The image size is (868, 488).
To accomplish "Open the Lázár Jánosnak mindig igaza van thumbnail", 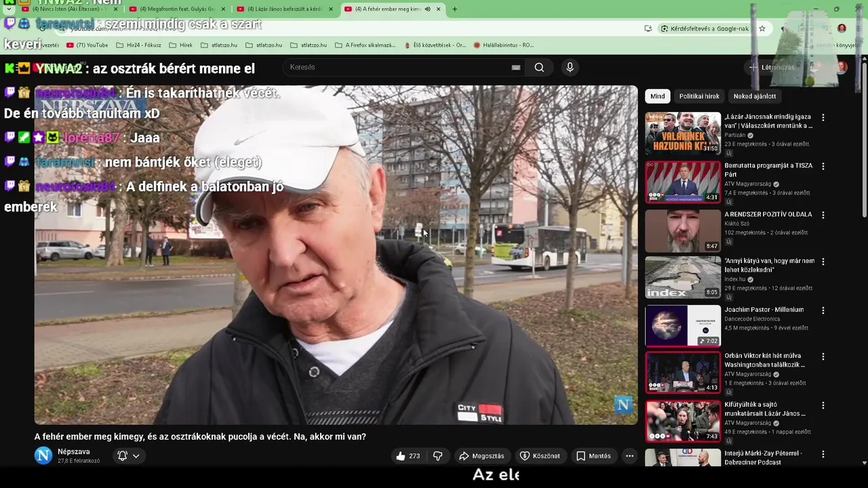I will coord(683,134).
